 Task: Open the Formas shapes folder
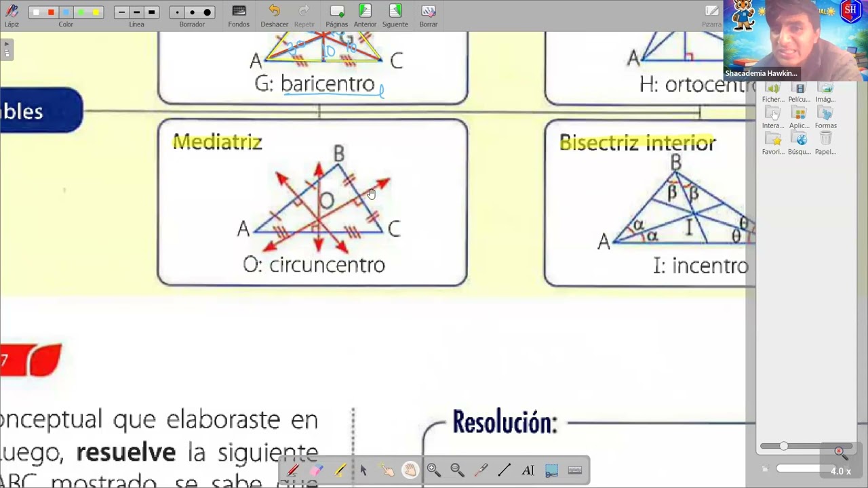[825, 118]
